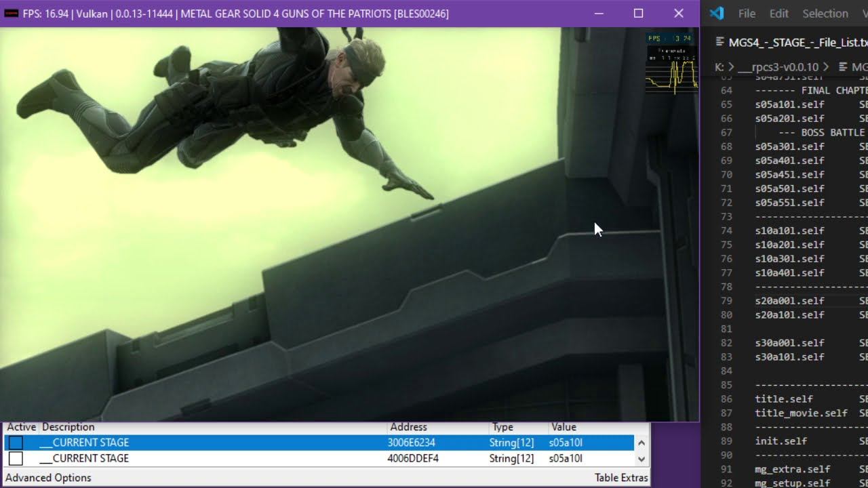Click s20a00l.self text on line 79
Screen dimensions: 868x488
pos(790,301)
